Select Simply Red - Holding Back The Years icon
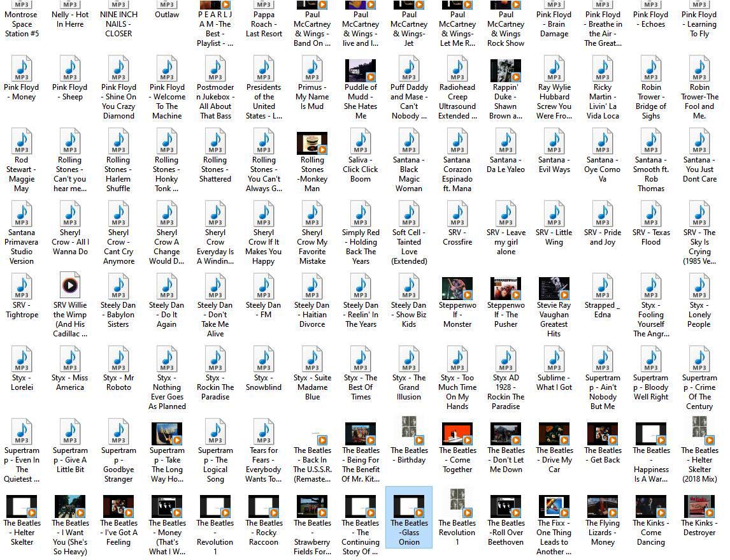Image resolution: width=730 pixels, height=560 pixels. [x=361, y=214]
